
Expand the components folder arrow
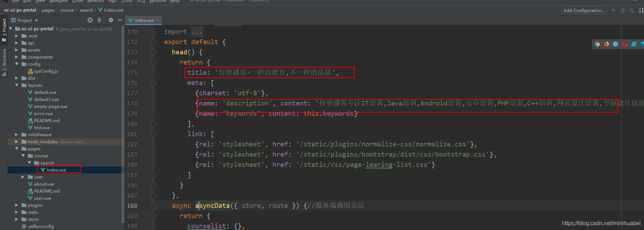pos(17,57)
